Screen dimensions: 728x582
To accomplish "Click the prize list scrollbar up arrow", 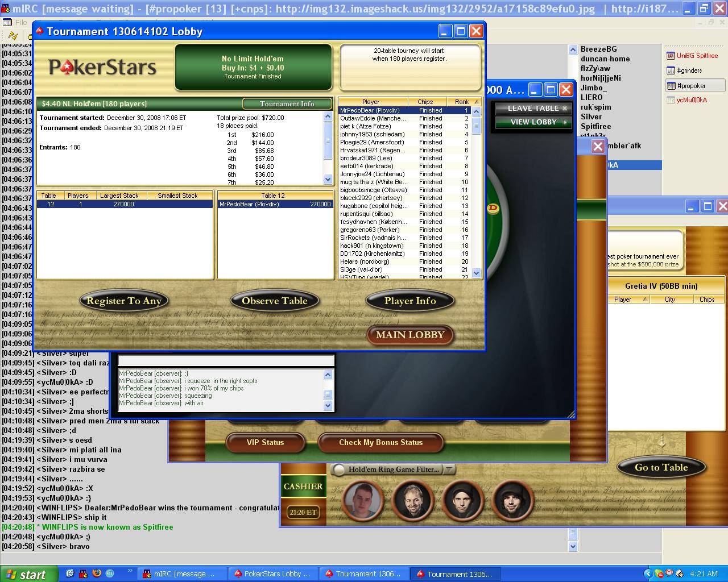I will [x=328, y=117].
